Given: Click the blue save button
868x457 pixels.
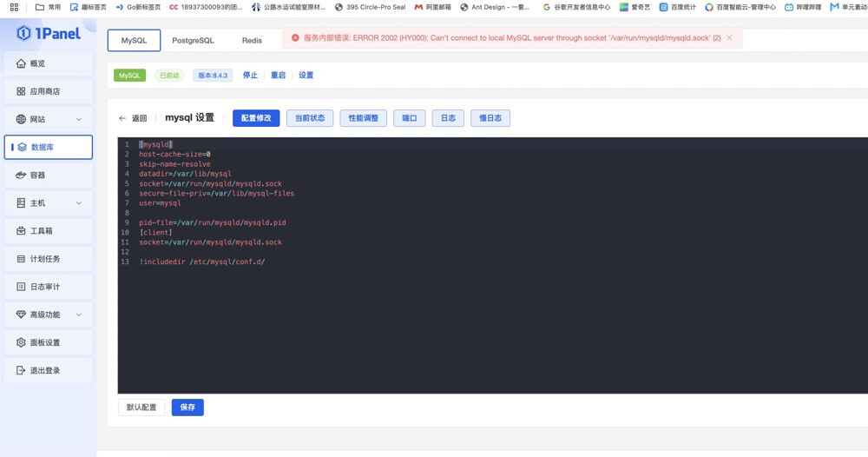Looking at the screenshot, I should tap(187, 407).
